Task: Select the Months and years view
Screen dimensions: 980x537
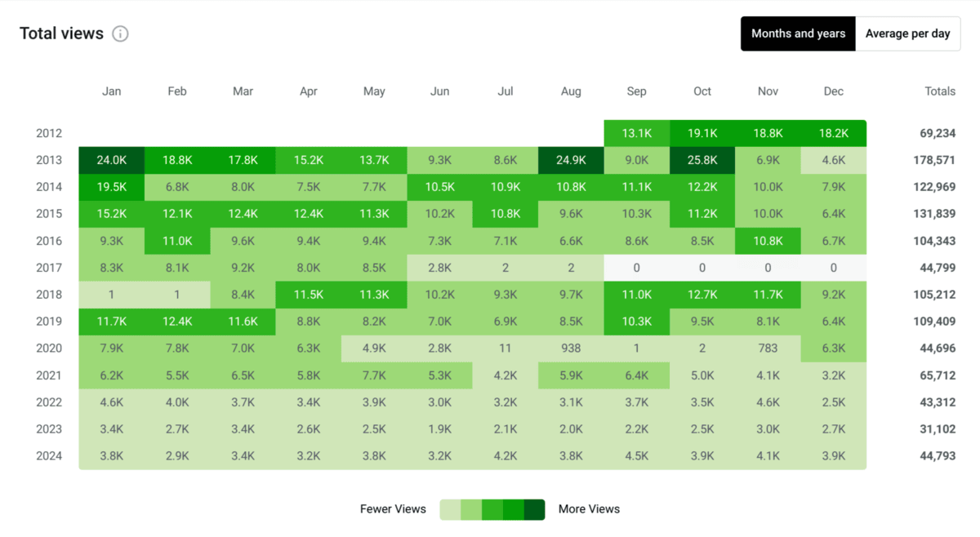Action: click(798, 33)
